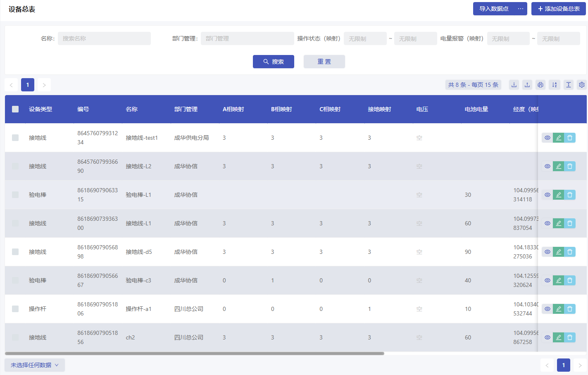Delete the ch2 row
The image size is (588, 375).
click(x=570, y=337)
